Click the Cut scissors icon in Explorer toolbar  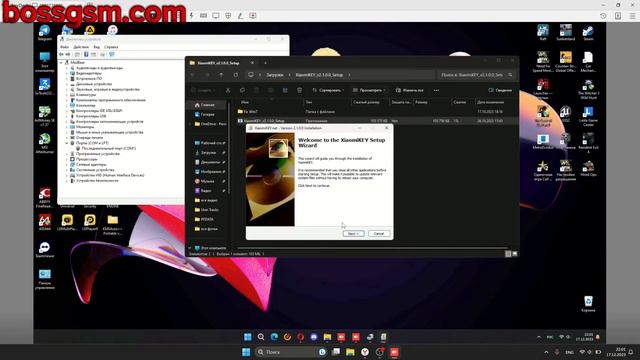tap(228, 90)
